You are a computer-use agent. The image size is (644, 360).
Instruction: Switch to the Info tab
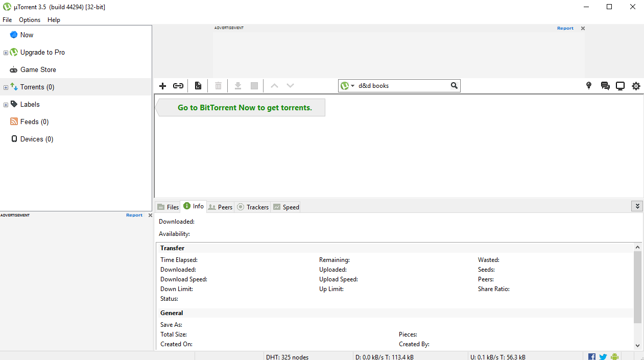(194, 206)
